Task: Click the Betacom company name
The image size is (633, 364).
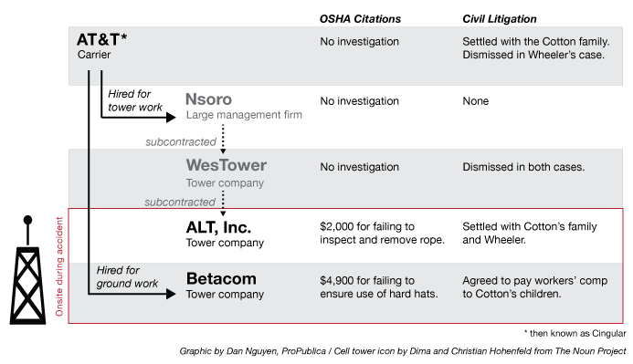Action: (x=221, y=278)
